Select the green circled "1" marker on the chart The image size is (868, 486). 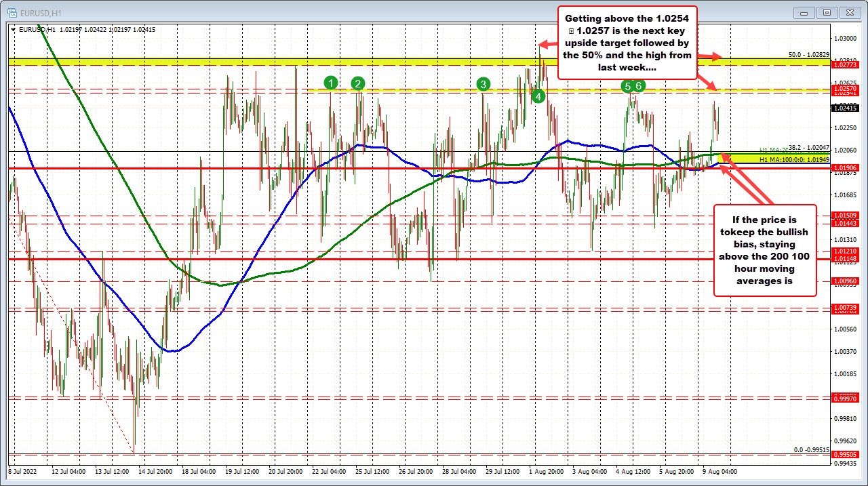tap(331, 83)
